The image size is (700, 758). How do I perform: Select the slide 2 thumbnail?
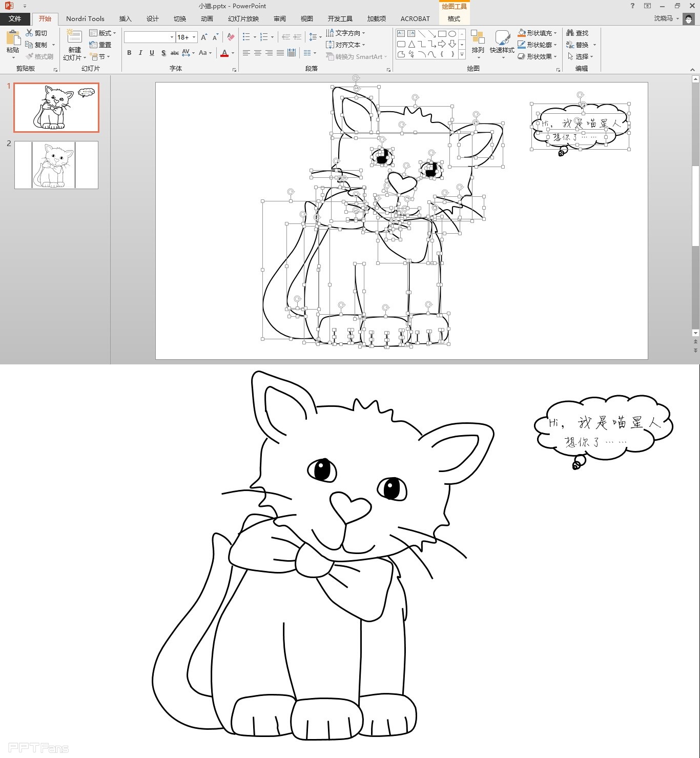pos(56,165)
